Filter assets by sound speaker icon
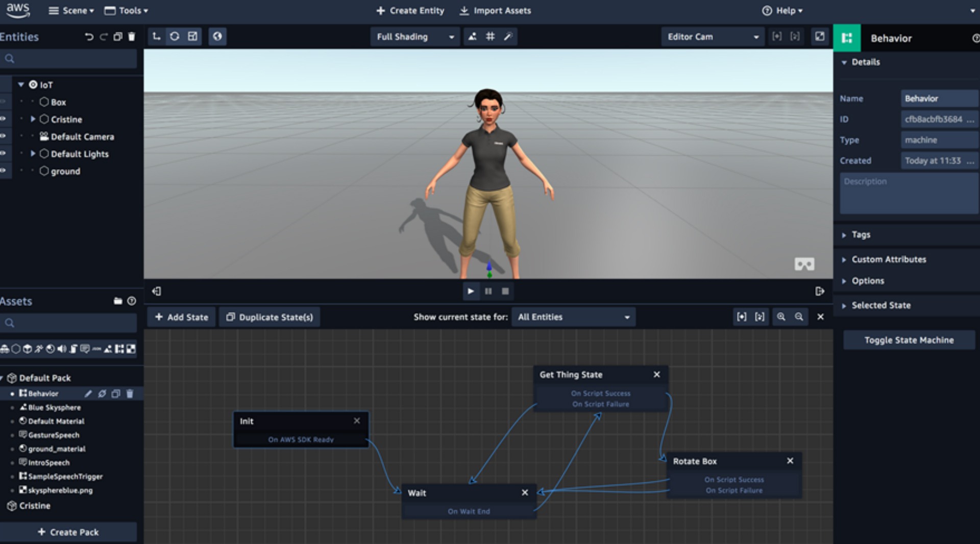Screen dimensions: 980x544 62,349
